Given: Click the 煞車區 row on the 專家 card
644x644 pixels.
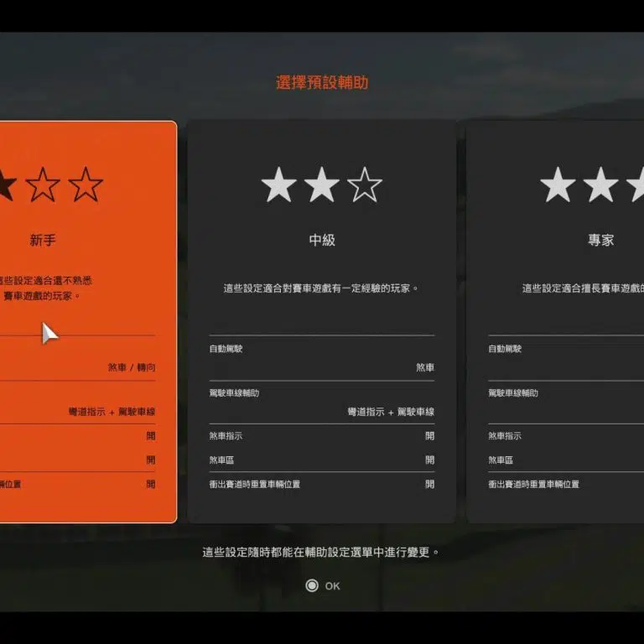Looking at the screenshot, I should click(501, 460).
